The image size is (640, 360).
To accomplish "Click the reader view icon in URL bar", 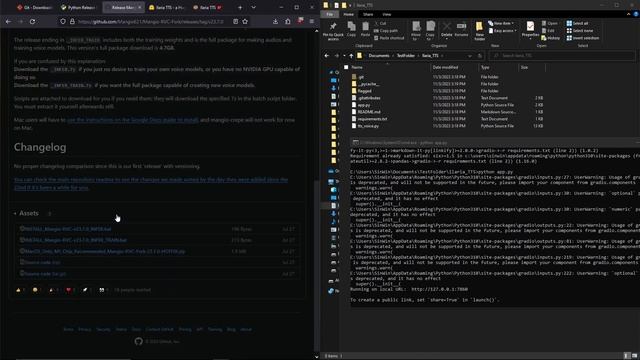I will tap(236, 21).
